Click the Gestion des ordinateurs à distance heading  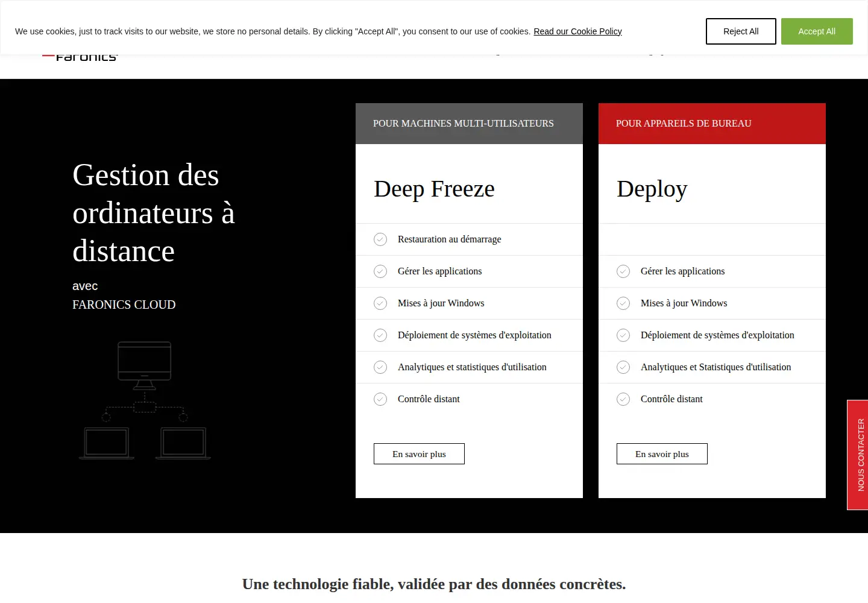point(154,213)
